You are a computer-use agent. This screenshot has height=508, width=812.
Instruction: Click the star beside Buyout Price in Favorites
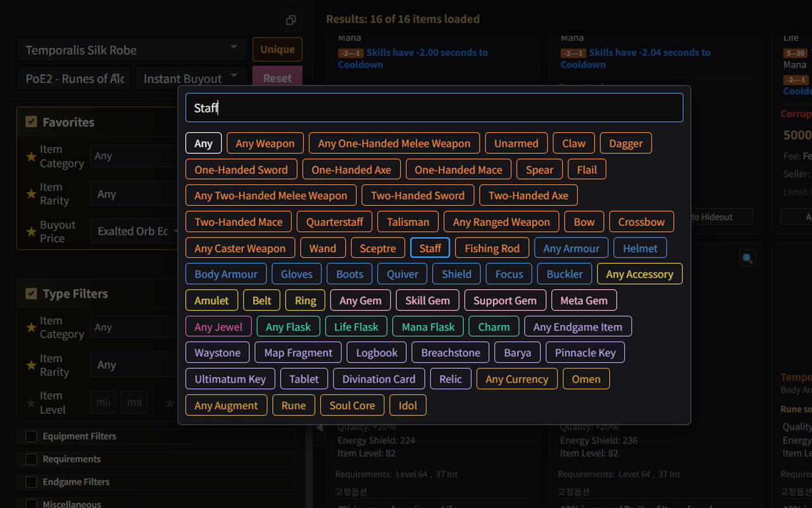(x=31, y=232)
